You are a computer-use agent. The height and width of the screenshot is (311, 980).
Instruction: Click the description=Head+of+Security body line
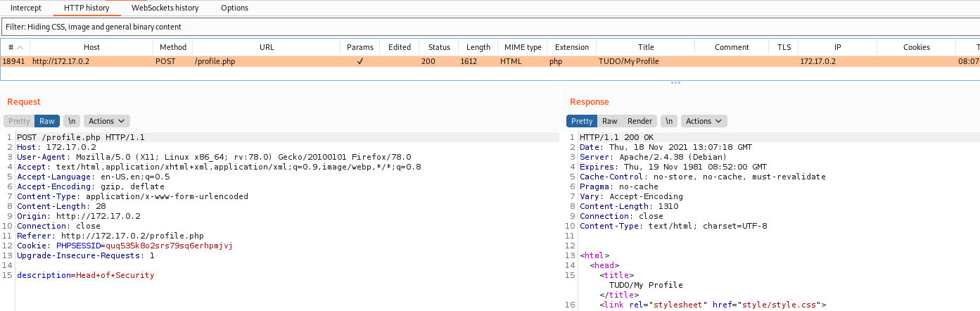[x=85, y=275]
